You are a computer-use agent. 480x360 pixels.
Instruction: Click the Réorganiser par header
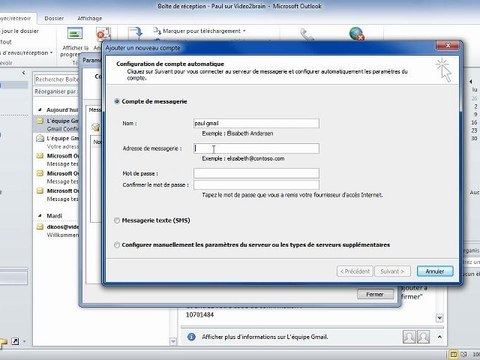coord(56,92)
